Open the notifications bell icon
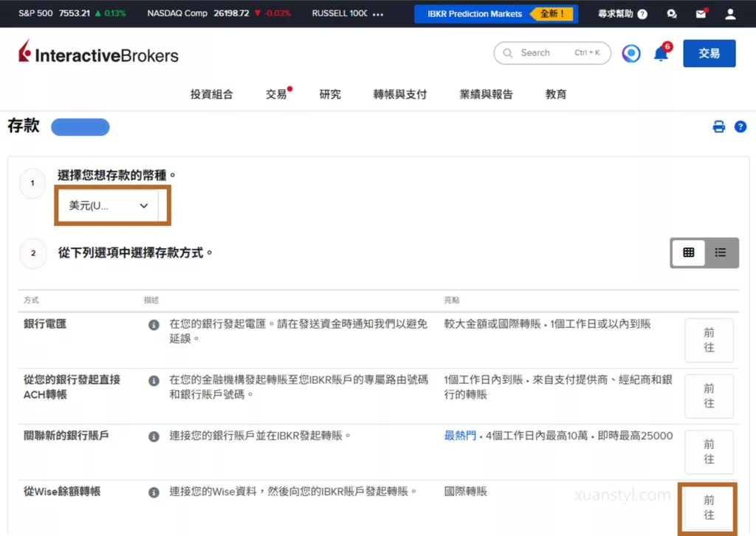This screenshot has width=756, height=536. click(x=661, y=53)
